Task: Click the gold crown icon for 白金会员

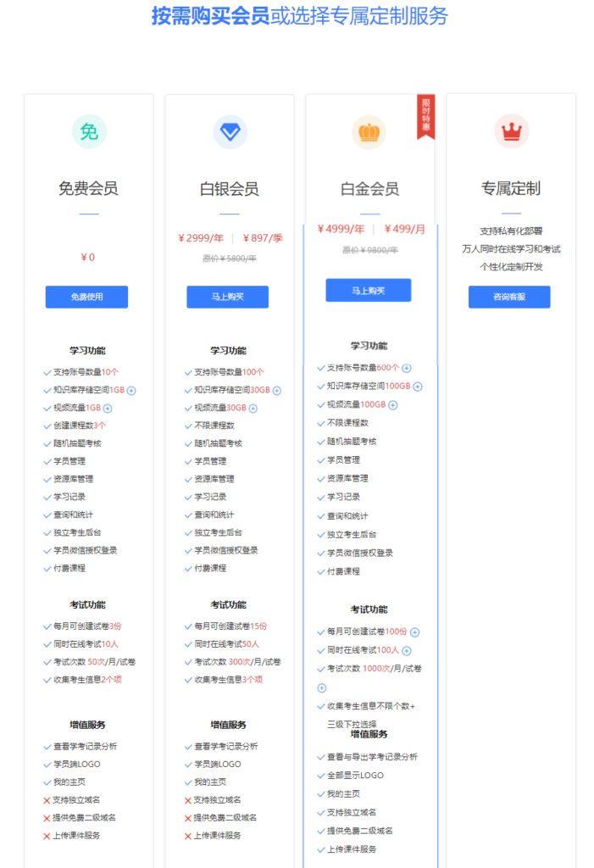Action: click(x=369, y=131)
